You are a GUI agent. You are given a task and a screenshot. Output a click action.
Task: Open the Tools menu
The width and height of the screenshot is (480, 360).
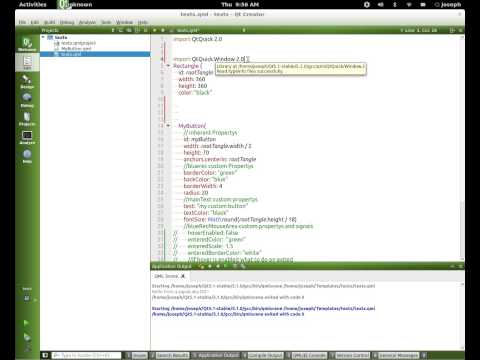[106, 22]
